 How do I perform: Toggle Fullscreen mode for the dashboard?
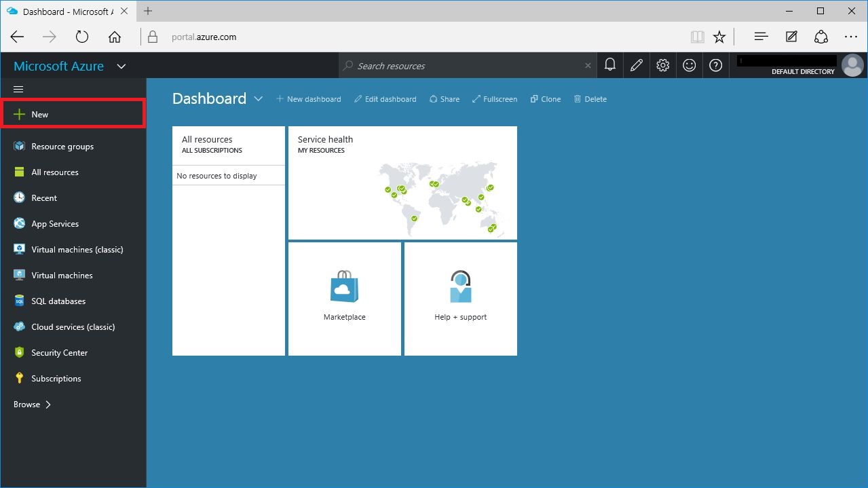pyautogui.click(x=495, y=99)
